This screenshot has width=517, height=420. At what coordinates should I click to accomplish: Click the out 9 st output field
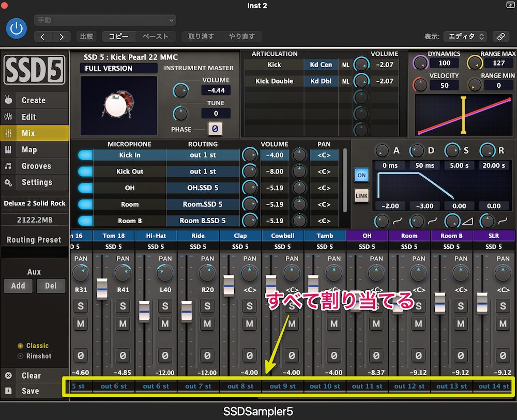pyautogui.click(x=282, y=386)
